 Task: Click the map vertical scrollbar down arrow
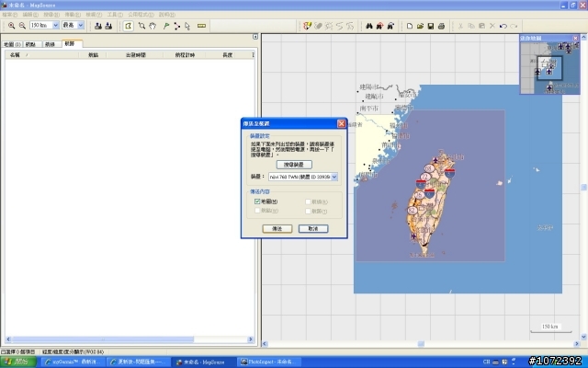tap(584, 337)
